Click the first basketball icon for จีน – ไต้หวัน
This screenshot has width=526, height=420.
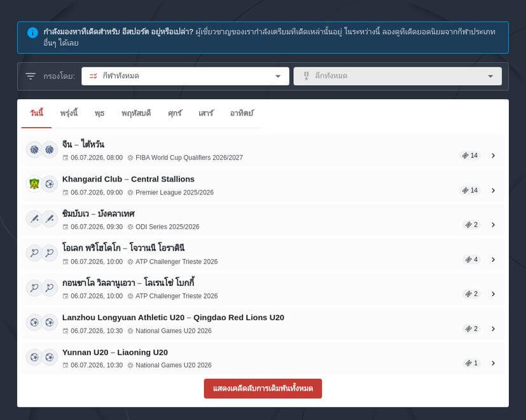click(34, 149)
